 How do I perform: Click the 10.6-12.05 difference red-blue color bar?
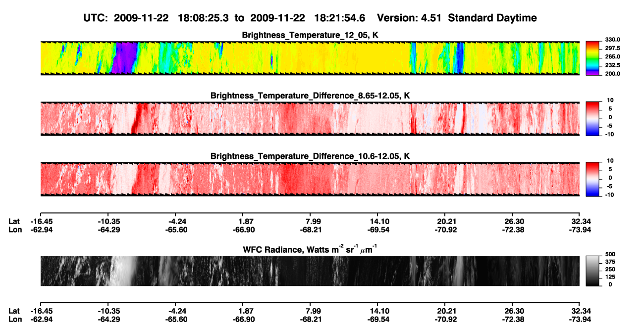click(x=592, y=179)
